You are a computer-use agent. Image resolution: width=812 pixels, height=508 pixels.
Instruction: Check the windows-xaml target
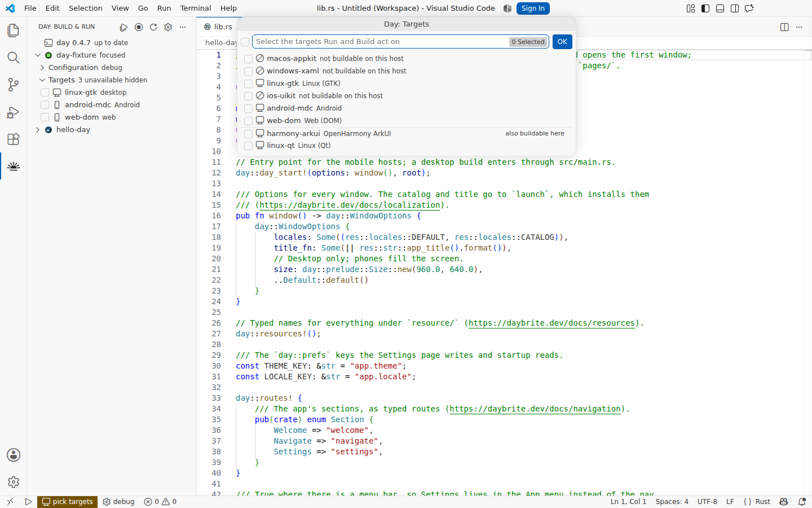pyautogui.click(x=248, y=71)
